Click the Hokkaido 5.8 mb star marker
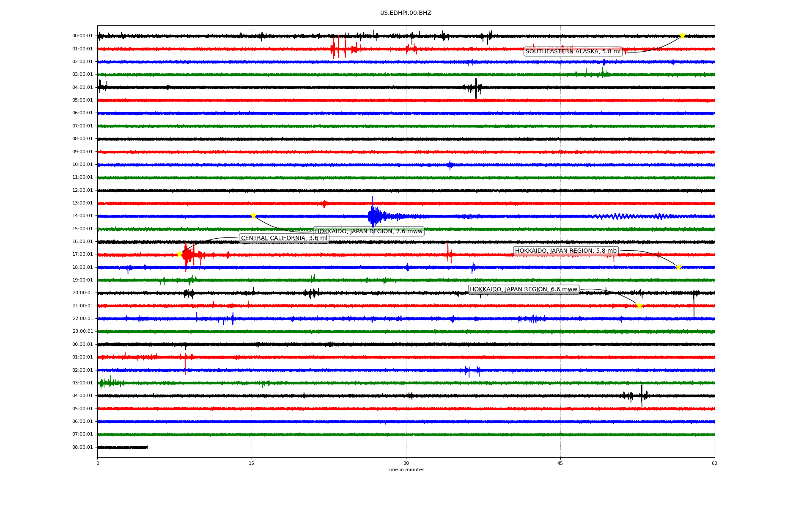The width and height of the screenshot is (812, 508). point(678,267)
